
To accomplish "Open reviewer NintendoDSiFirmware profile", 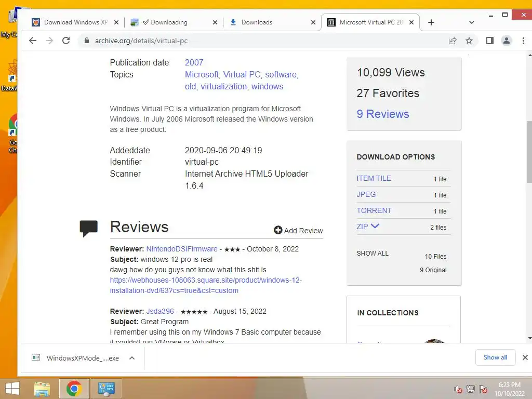I will pos(181,249).
